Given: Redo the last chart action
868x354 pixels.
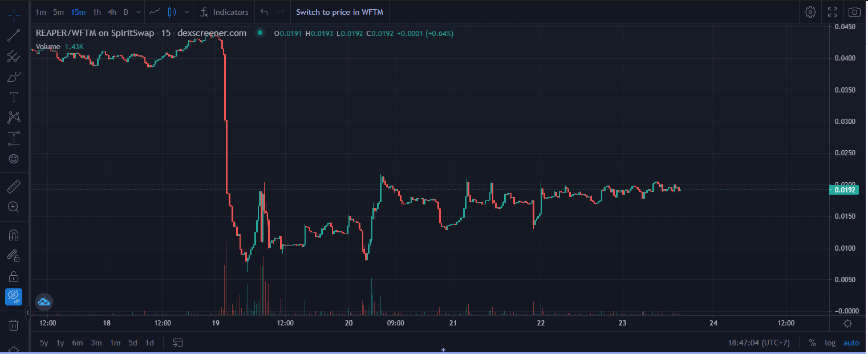Looking at the screenshot, I should [279, 12].
